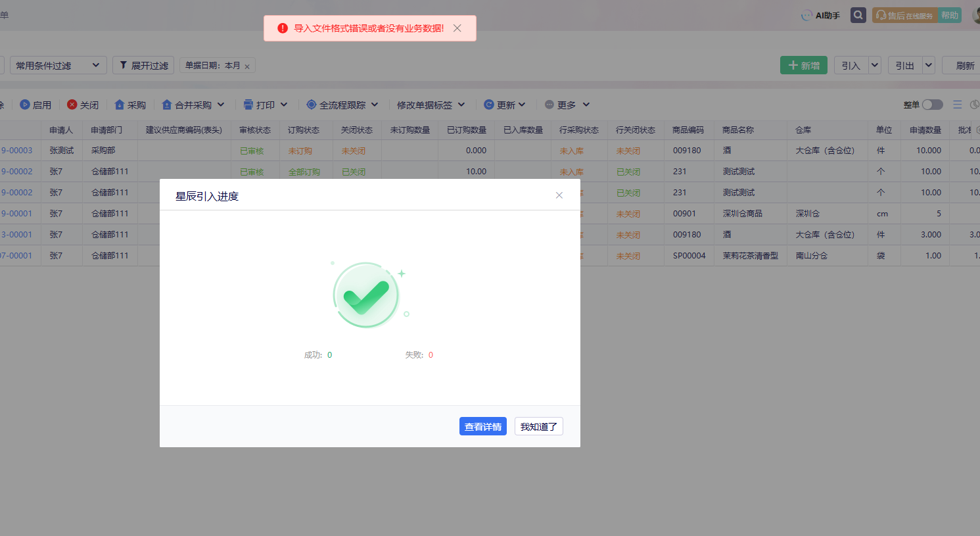Dismiss the red import error toast

457,28
